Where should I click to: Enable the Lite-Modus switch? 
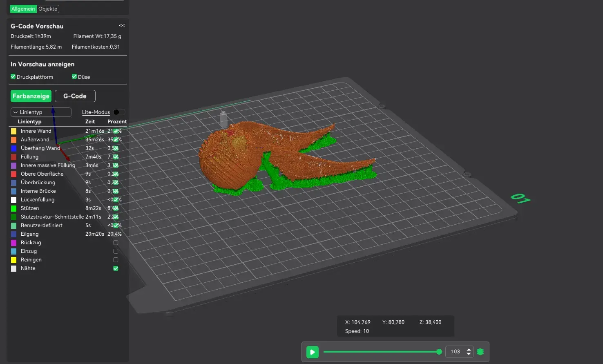tap(119, 112)
